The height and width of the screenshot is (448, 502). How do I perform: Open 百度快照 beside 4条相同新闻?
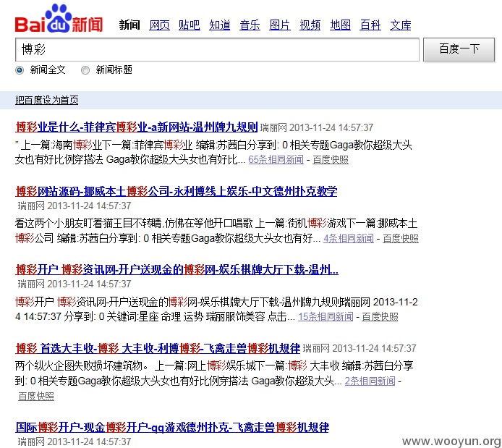click(401, 238)
